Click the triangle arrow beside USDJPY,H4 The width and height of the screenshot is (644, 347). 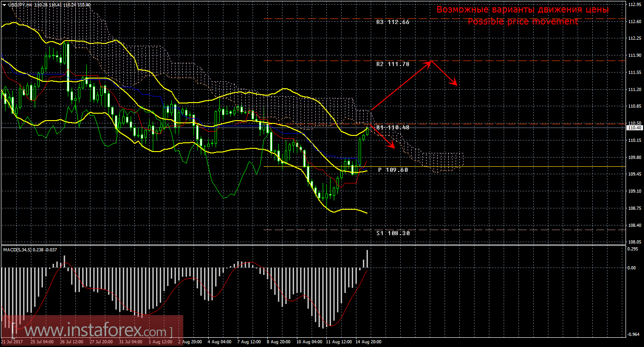[5, 5]
